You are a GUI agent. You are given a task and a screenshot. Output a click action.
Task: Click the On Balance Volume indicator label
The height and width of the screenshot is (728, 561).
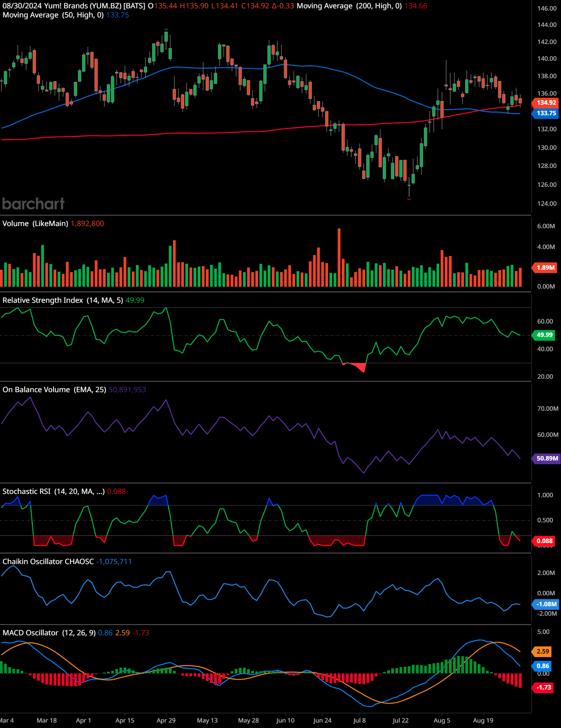(55, 390)
